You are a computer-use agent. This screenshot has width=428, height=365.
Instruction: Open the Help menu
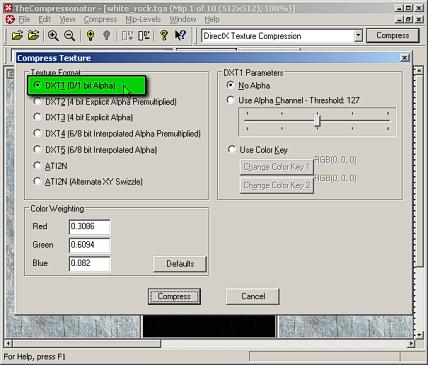coord(212,20)
